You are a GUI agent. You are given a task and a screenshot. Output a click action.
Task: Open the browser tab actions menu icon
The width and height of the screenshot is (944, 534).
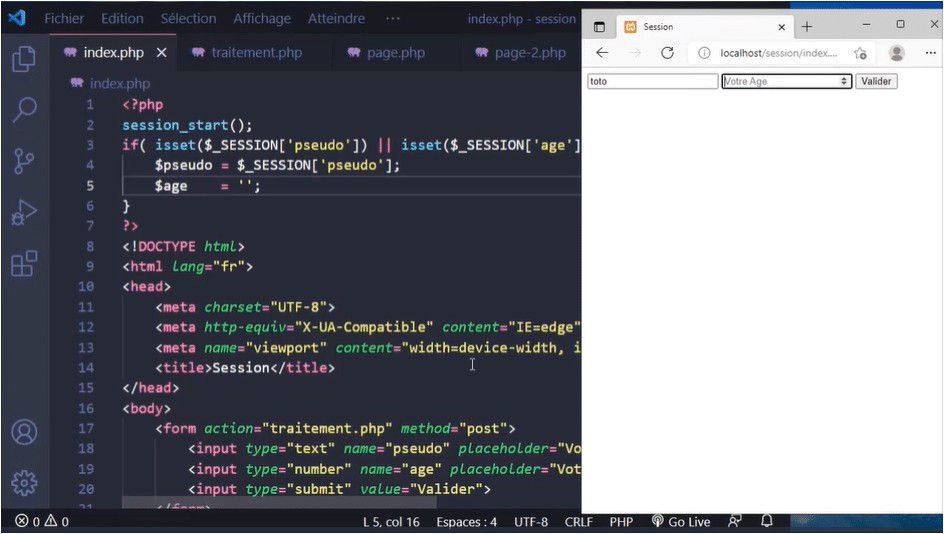599,26
